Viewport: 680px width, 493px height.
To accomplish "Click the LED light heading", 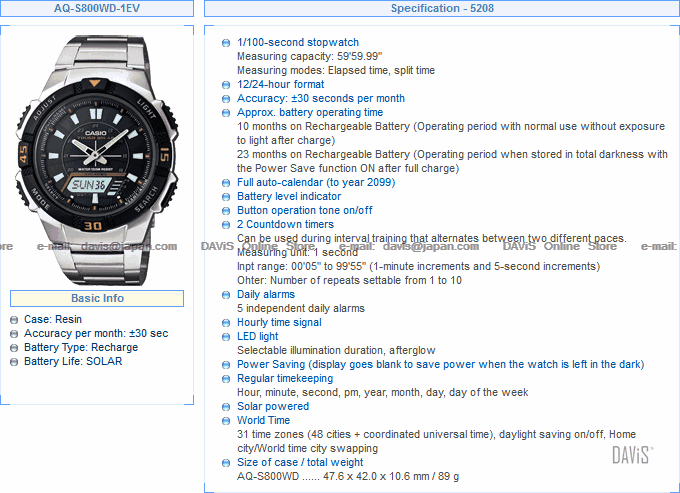I will 258,336.
